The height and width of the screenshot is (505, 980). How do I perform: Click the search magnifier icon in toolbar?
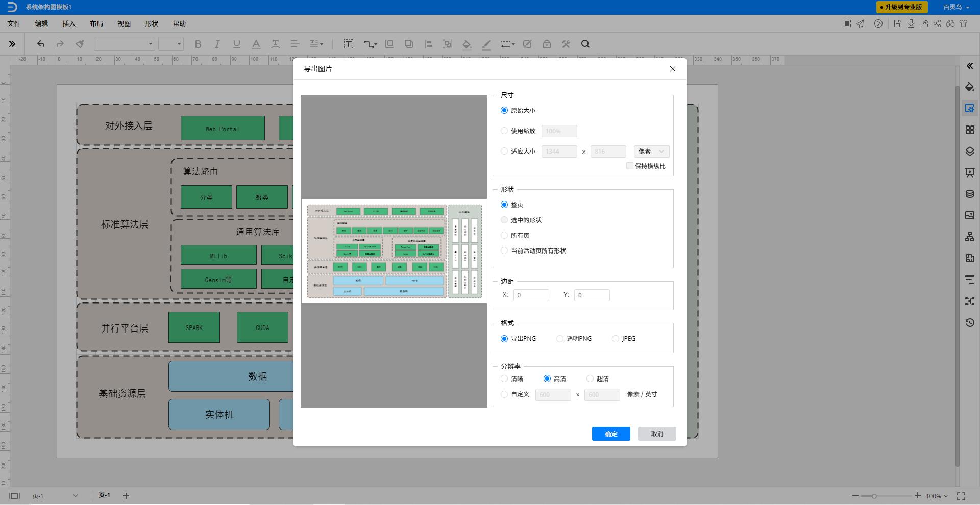[585, 44]
